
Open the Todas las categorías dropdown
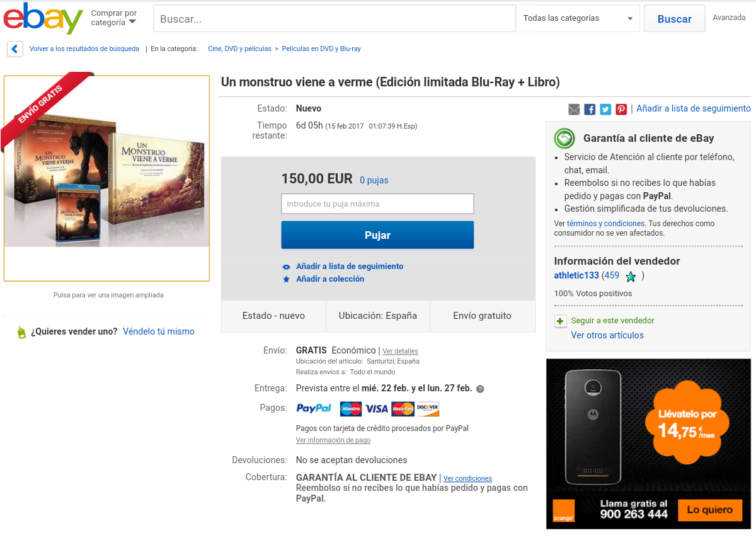pyautogui.click(x=578, y=18)
